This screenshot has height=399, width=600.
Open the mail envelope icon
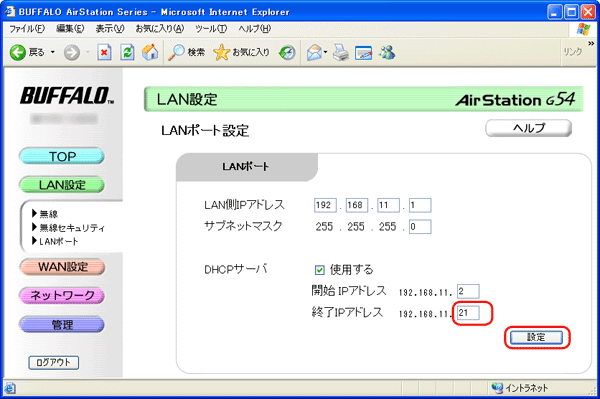click(x=315, y=52)
